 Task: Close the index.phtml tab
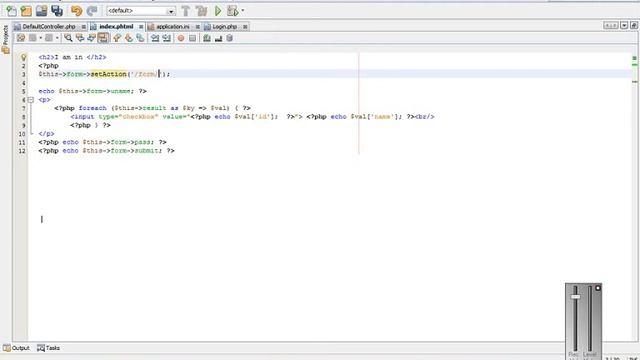(x=141, y=27)
